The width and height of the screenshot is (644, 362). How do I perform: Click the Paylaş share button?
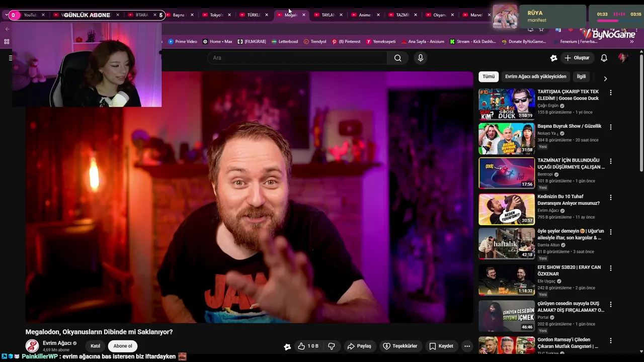click(359, 346)
